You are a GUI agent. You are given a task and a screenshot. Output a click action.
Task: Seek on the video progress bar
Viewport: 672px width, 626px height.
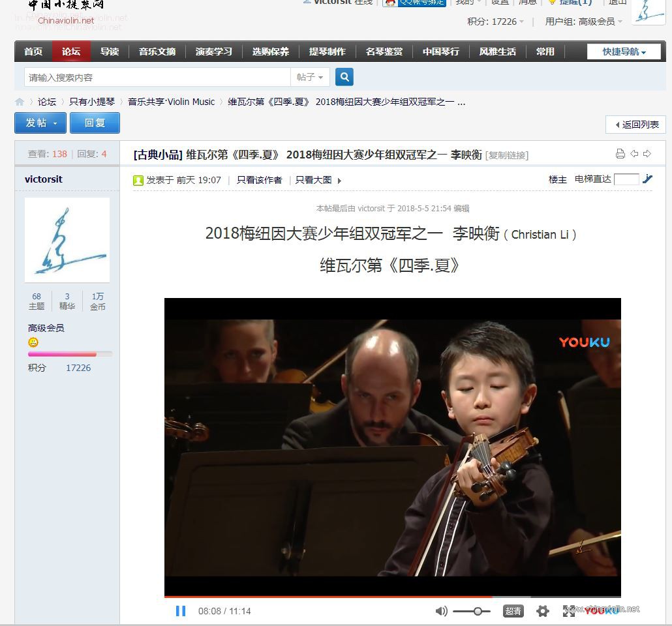point(393,597)
